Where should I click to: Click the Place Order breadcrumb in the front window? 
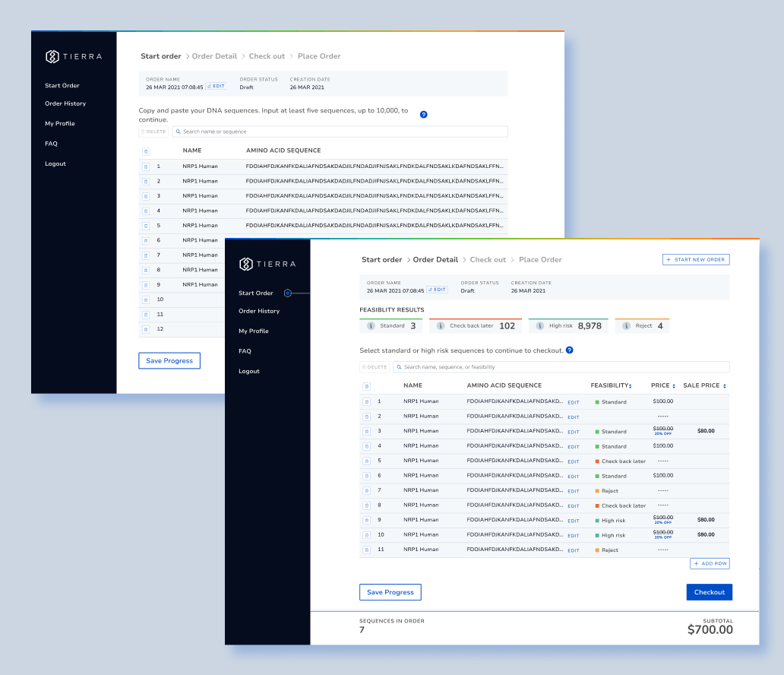tap(540, 260)
